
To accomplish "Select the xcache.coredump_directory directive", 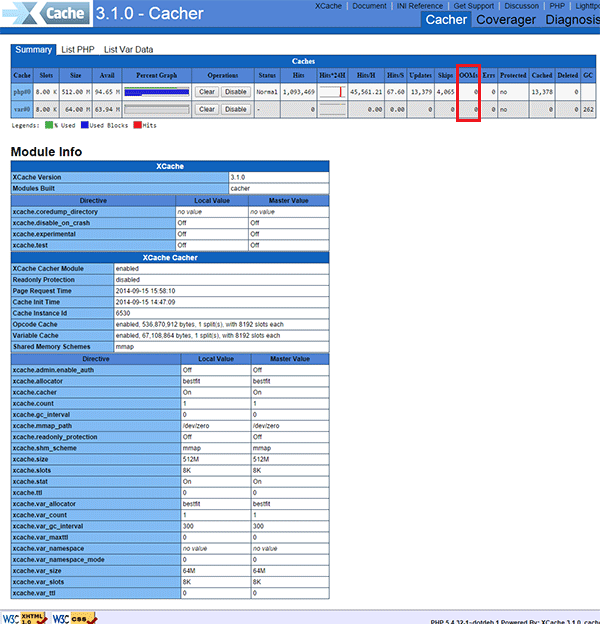I will 55,212.
